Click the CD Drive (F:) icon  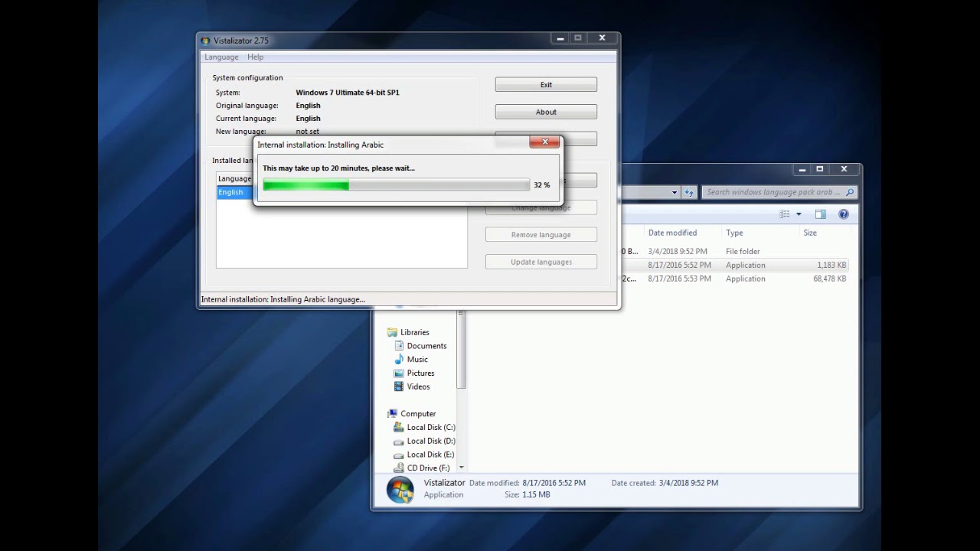click(399, 468)
